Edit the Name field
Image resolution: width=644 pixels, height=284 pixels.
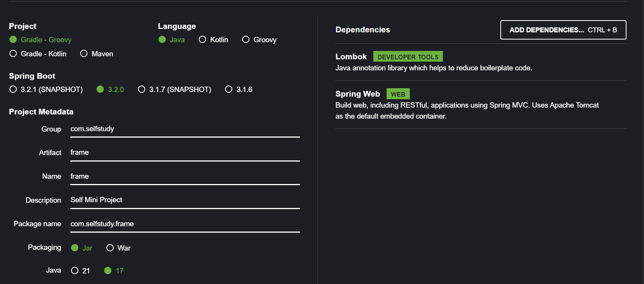click(x=185, y=177)
